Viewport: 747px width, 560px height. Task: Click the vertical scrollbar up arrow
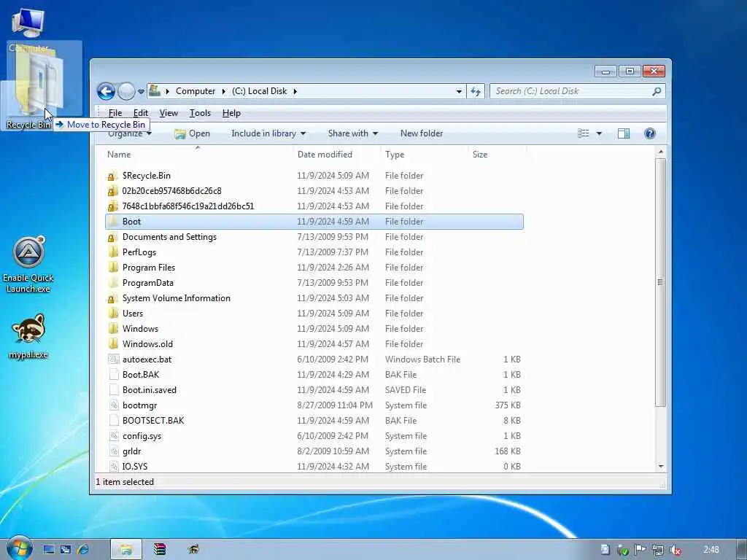(x=660, y=152)
